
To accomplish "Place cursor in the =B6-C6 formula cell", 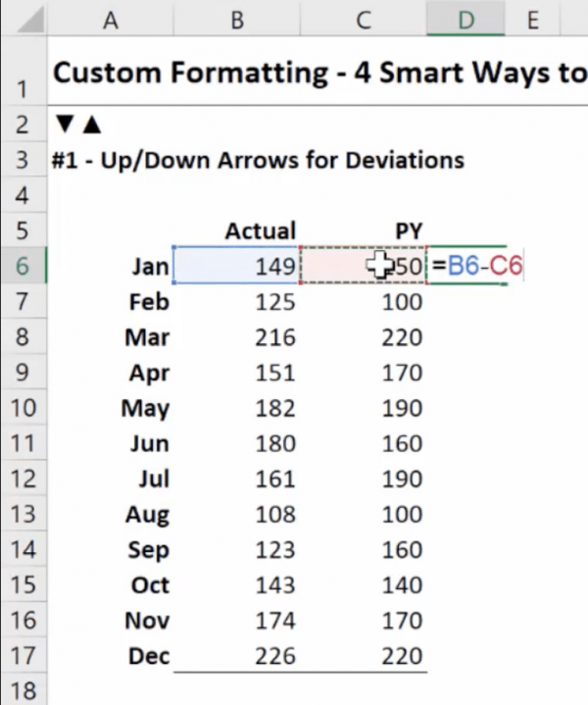I will click(476, 267).
